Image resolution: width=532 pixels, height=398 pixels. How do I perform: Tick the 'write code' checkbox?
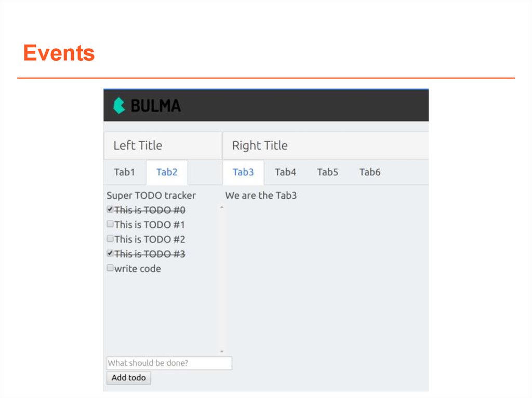pos(110,268)
